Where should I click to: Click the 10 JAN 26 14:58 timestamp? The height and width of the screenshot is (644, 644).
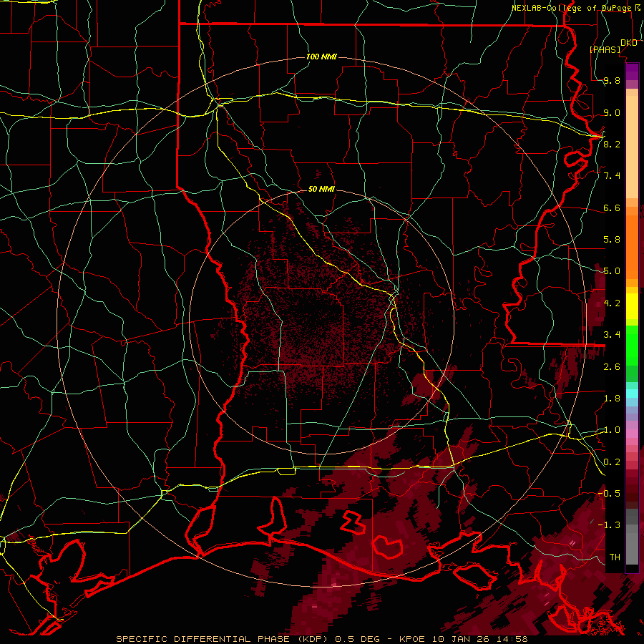pyautogui.click(x=479, y=639)
